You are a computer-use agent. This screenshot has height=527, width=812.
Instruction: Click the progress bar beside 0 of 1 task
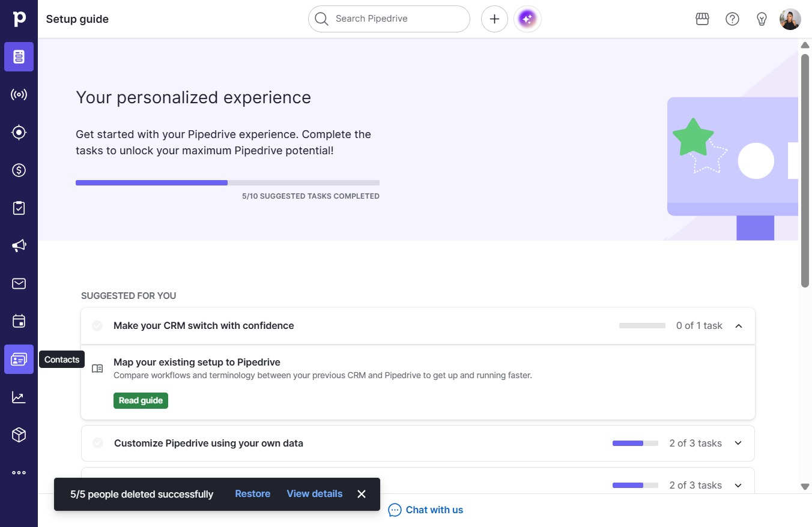tap(642, 326)
